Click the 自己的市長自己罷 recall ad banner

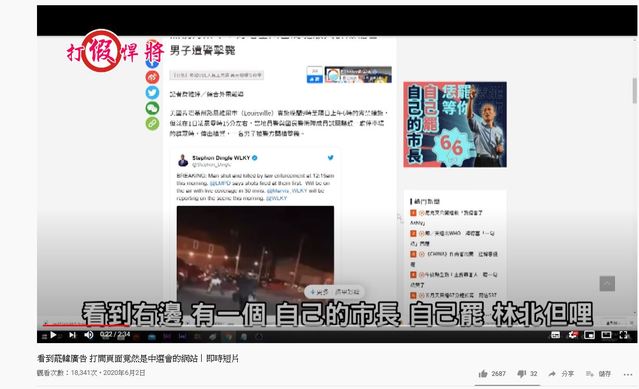coord(455,125)
